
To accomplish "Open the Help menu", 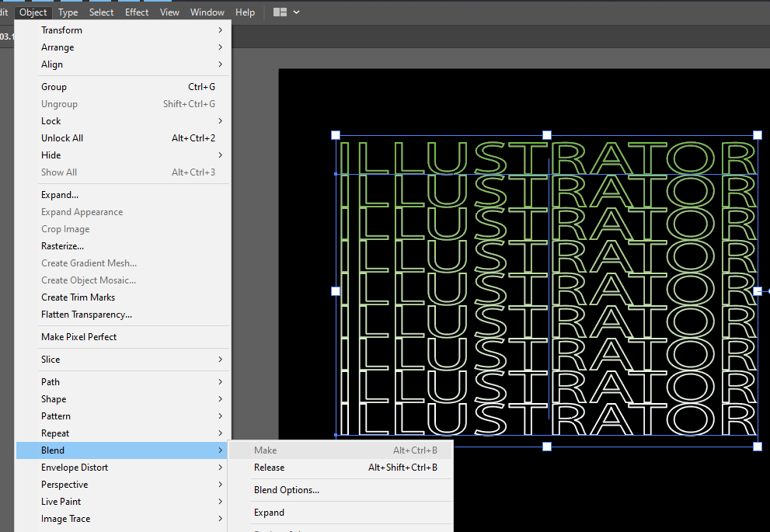I will [x=245, y=12].
